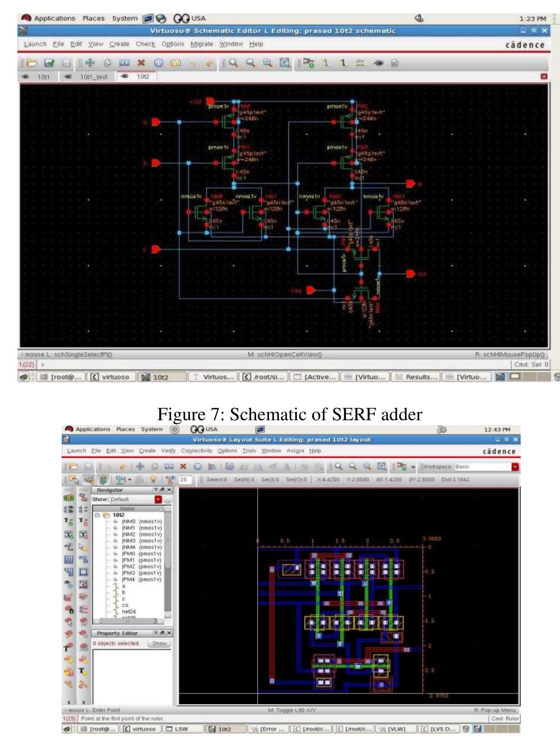Expand the first sidebar column overflow chevron

click(68, 702)
